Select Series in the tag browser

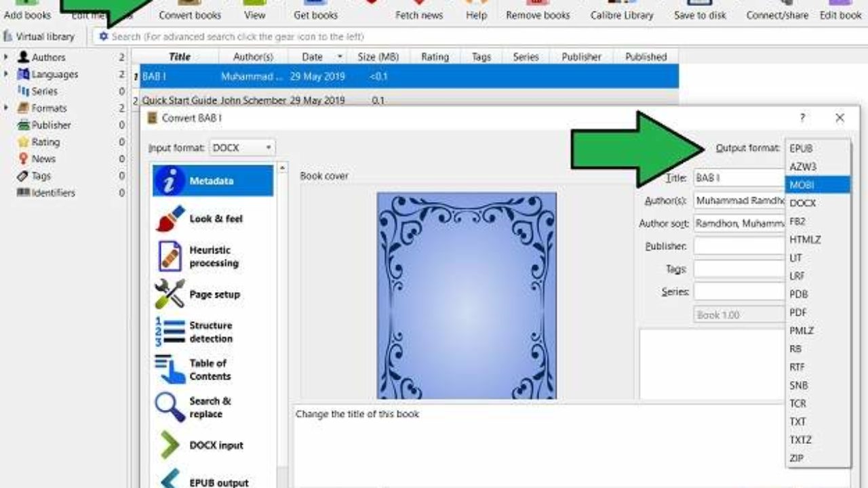pyautogui.click(x=44, y=91)
